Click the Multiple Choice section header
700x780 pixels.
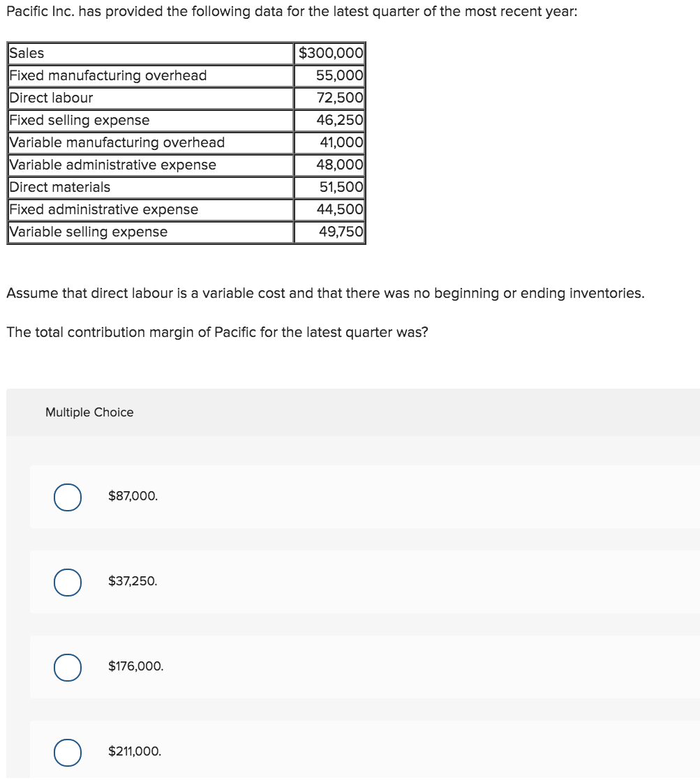(x=89, y=412)
